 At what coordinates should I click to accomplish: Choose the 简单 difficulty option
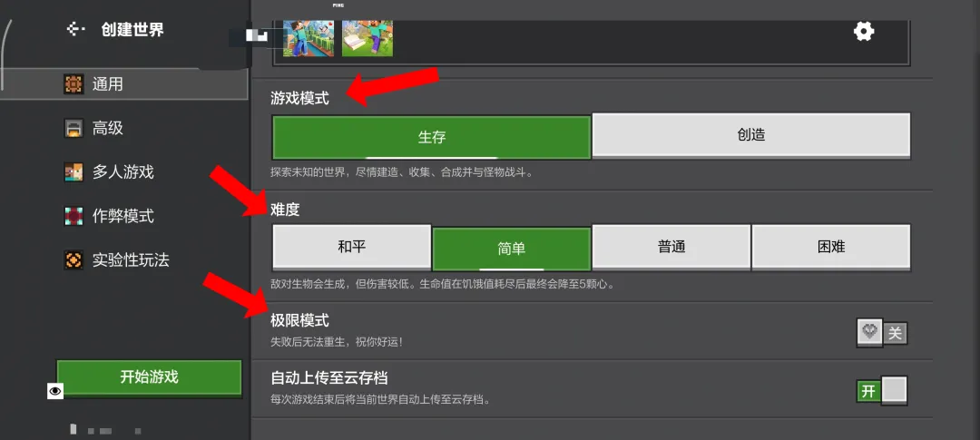coord(512,249)
